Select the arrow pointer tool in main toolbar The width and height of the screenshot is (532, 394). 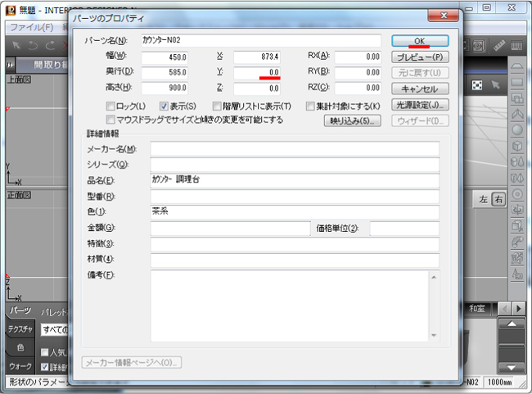click(16, 44)
